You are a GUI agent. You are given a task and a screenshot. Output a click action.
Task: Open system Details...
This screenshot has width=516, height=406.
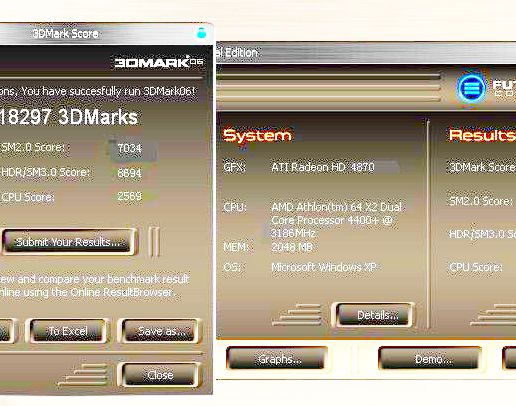[374, 314]
